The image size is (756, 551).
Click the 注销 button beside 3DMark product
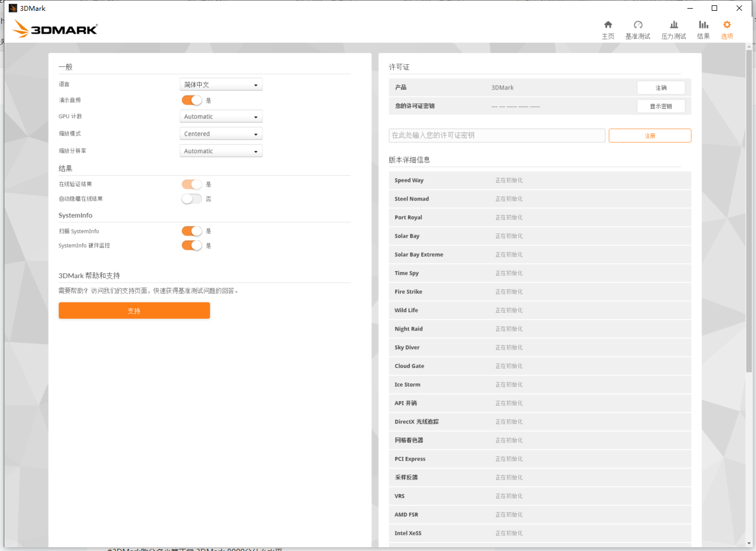pyautogui.click(x=661, y=88)
